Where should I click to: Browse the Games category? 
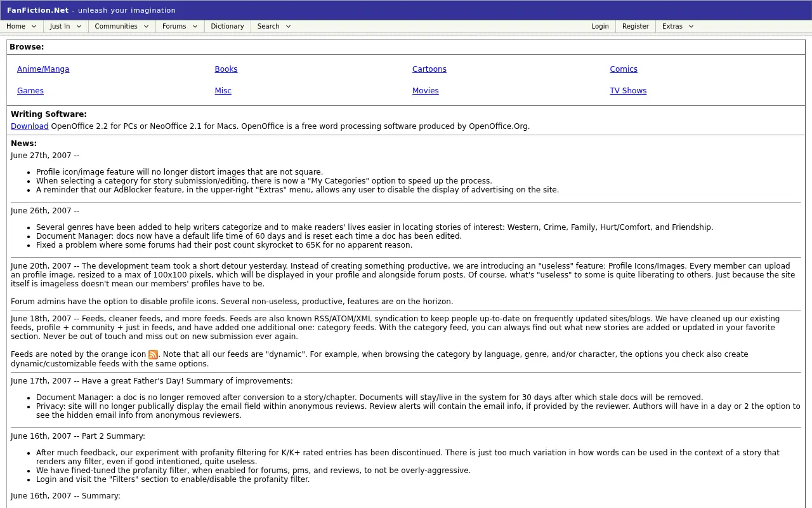[x=30, y=91]
